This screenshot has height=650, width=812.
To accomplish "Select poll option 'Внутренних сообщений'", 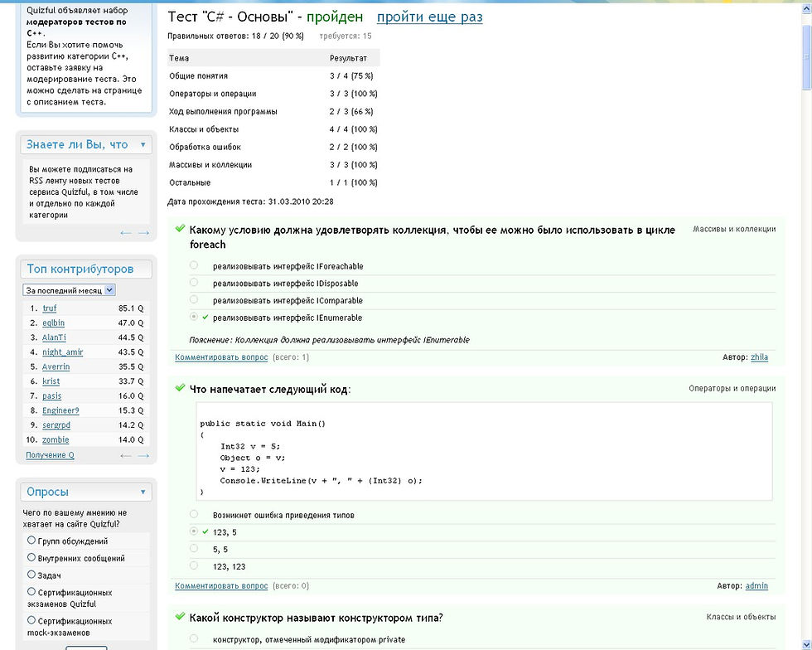I will [x=31, y=557].
